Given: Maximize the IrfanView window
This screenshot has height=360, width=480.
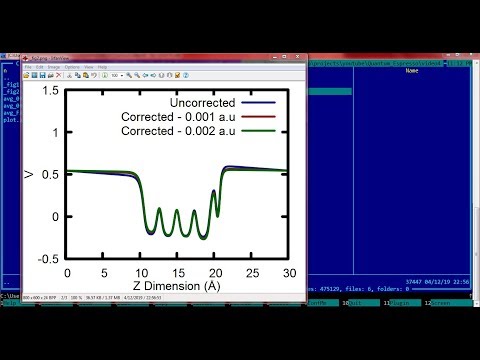Looking at the screenshot, I should coord(284,57).
